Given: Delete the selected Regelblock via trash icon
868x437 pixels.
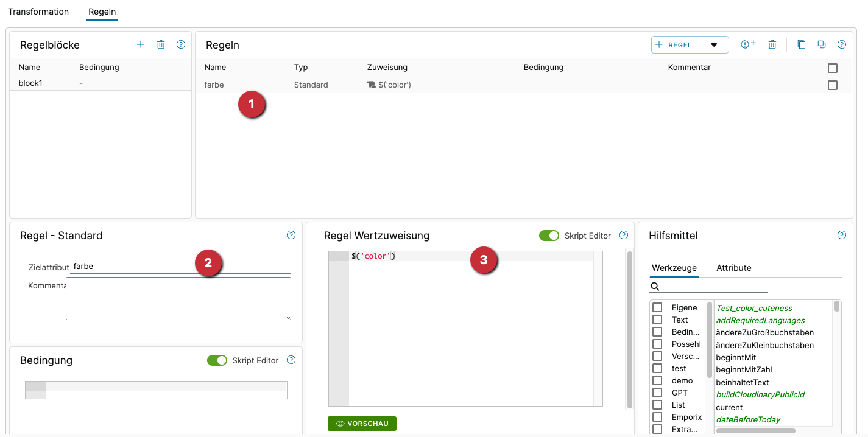Looking at the screenshot, I should point(161,44).
